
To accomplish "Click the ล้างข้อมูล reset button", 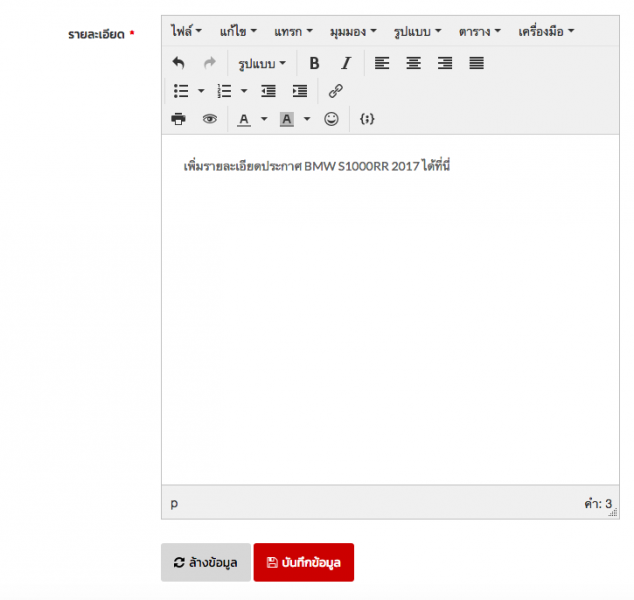I will pyautogui.click(x=206, y=562).
